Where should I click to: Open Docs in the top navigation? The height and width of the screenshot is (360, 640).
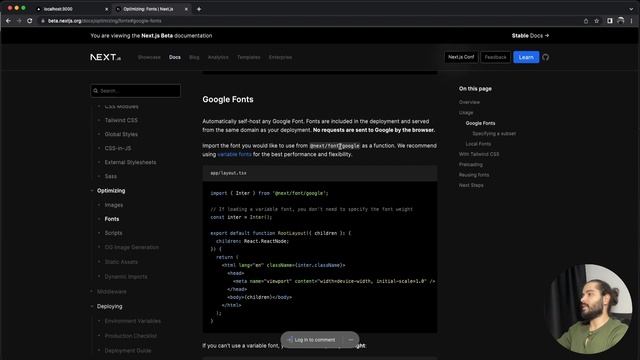(x=175, y=57)
